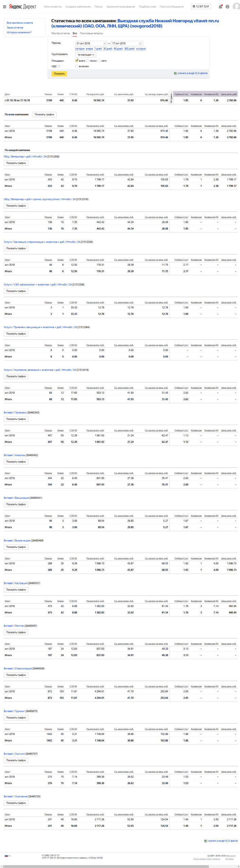Screen dimensions: 240x868
Task: Check the сети platforms checkbox
Action: pyautogui.click(x=99, y=61)
